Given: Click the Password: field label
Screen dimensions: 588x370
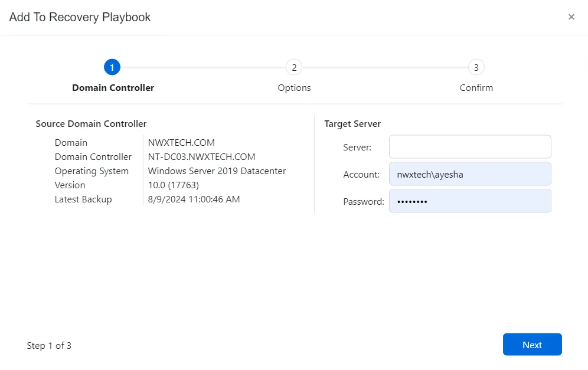Looking at the screenshot, I should tap(364, 202).
